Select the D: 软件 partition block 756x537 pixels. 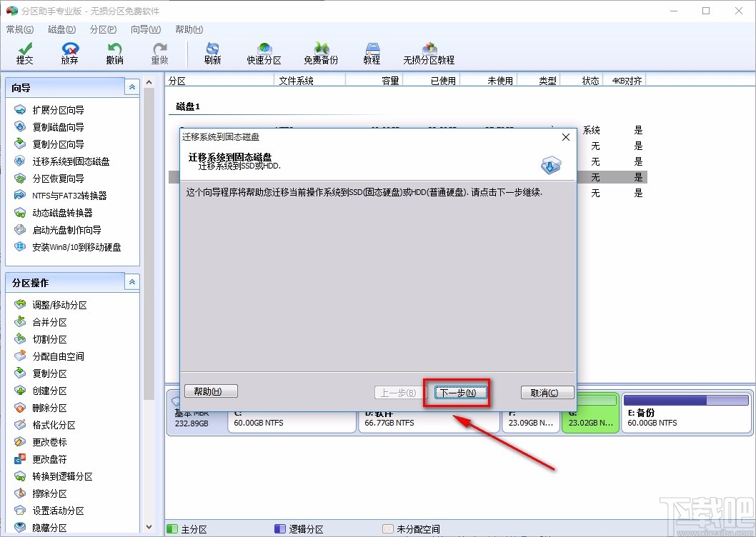click(x=429, y=422)
